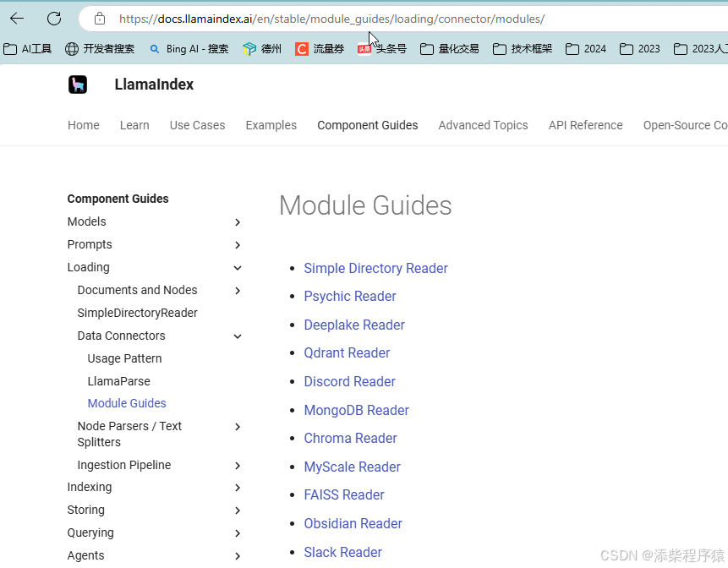Open Data Connectors in the sidebar
The width and height of the screenshot is (728, 568).
[121, 336]
